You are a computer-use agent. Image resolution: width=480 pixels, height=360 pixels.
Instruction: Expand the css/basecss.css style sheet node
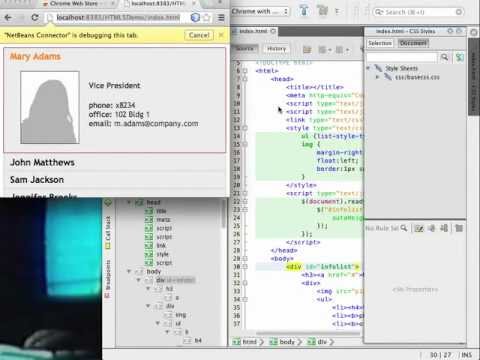(377, 77)
